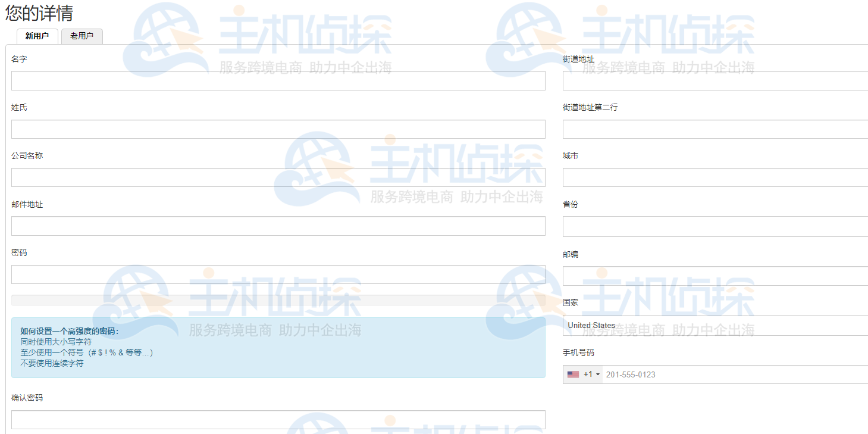The height and width of the screenshot is (434, 868).
Task: Select the 公司名称 text box
Action: tap(278, 177)
